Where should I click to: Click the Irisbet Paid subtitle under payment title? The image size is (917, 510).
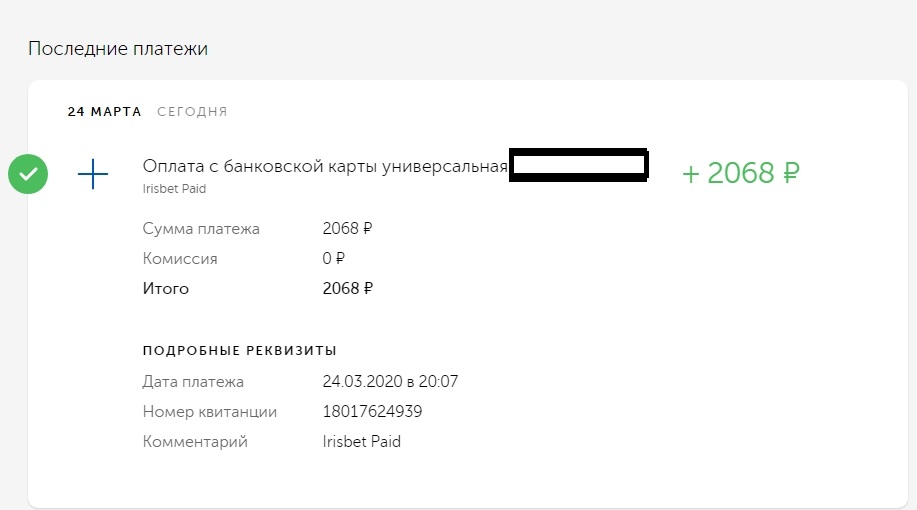click(x=175, y=188)
